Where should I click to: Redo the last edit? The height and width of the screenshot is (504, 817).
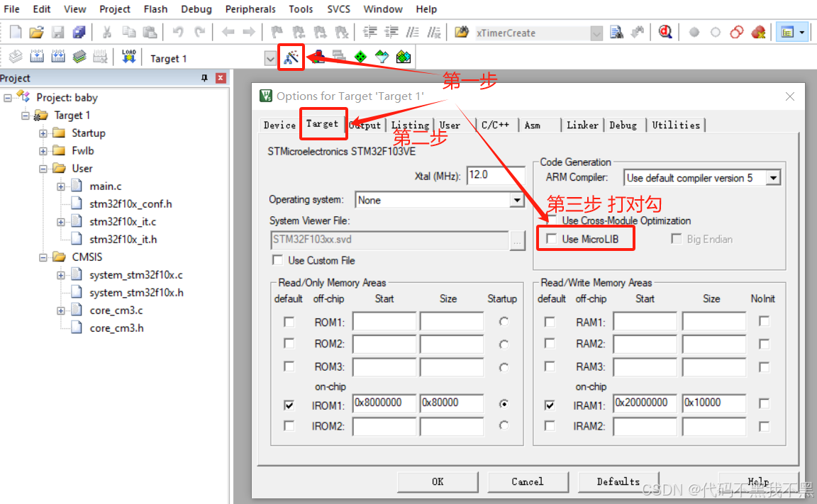point(199,33)
